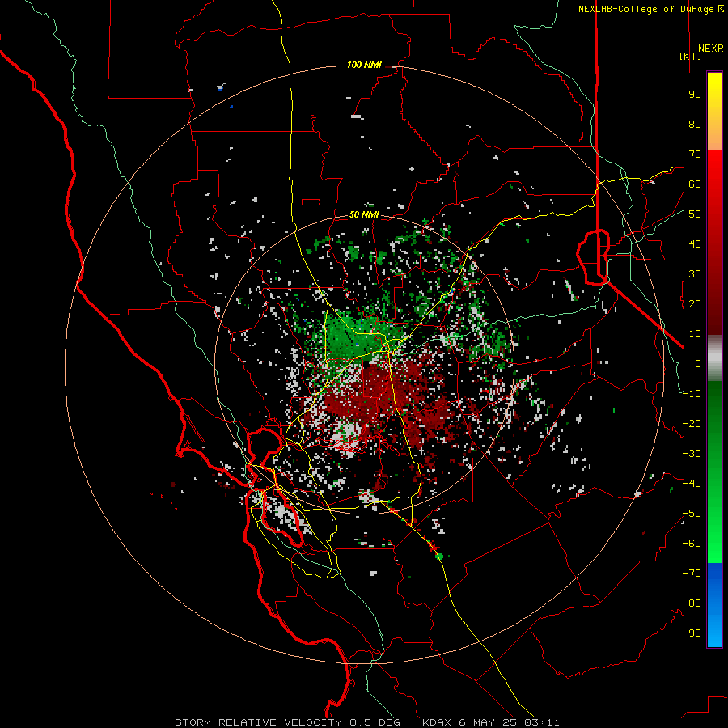Screen dimensions: 728x728
Task: Click the -60 value on the velocity scale
Action: (692, 544)
